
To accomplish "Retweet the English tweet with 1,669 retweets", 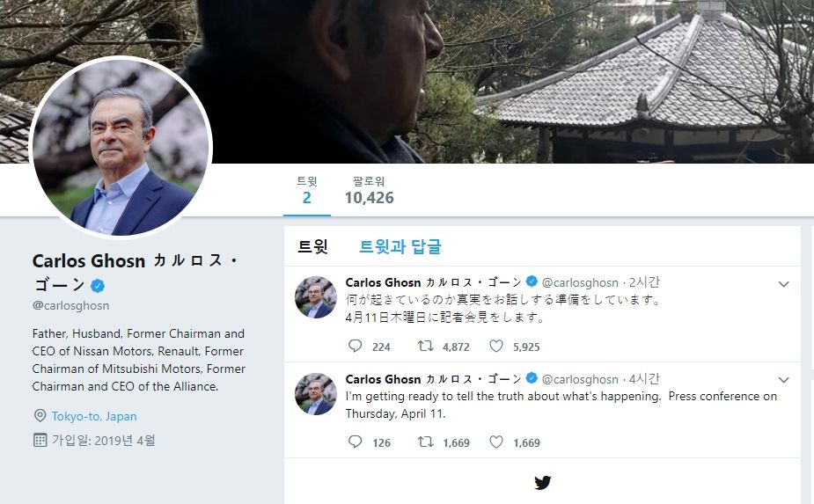I will tap(426, 442).
